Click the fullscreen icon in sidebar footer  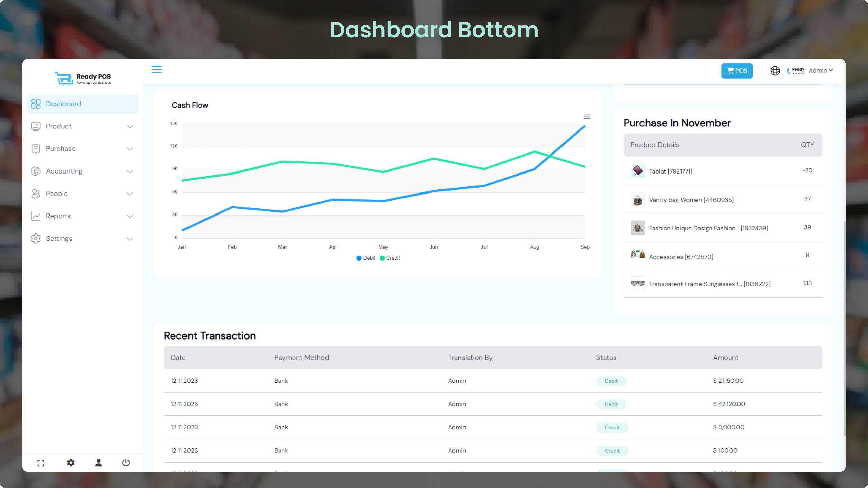coord(41,463)
